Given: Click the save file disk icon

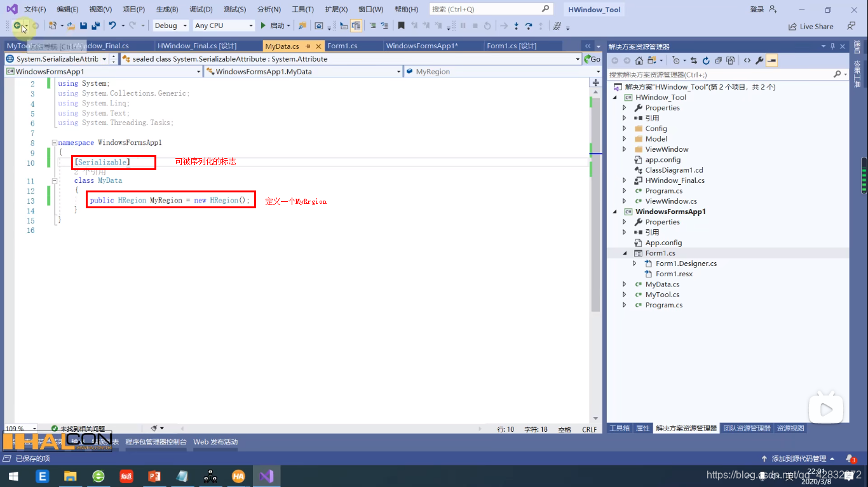Looking at the screenshot, I should tap(83, 25).
